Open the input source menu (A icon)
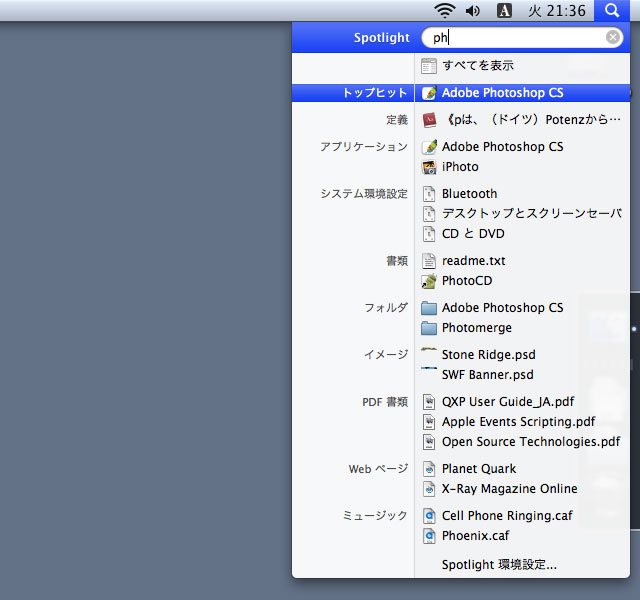Image resolution: width=640 pixels, height=600 pixels. click(x=504, y=11)
